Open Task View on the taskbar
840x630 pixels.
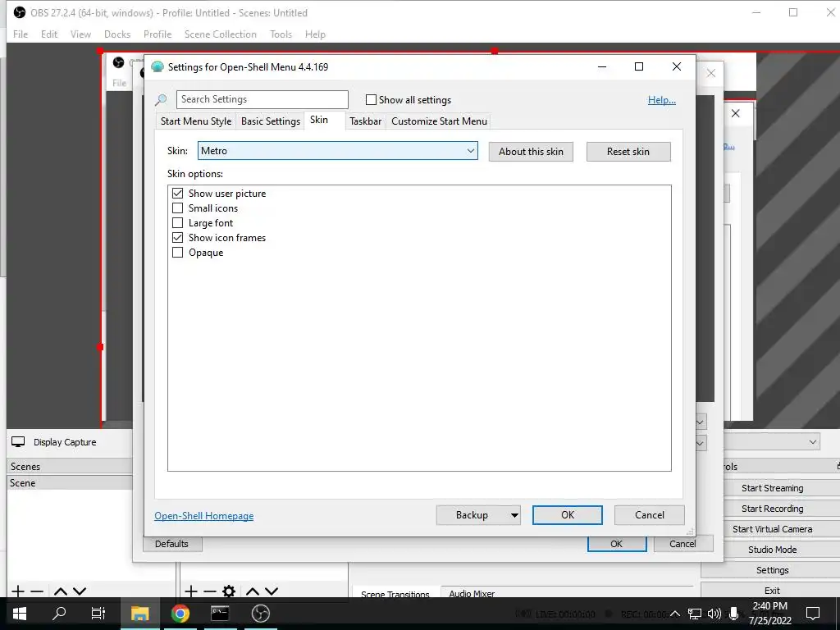point(98,614)
